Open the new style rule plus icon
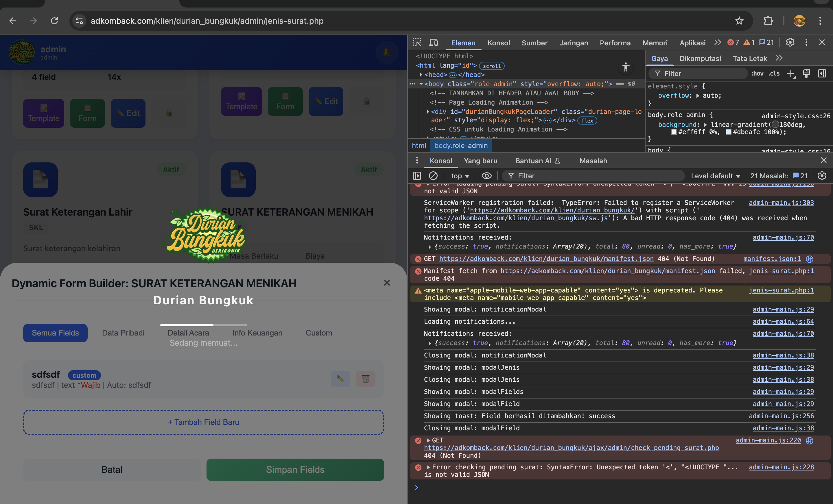The width and height of the screenshot is (833, 504). 790,74
